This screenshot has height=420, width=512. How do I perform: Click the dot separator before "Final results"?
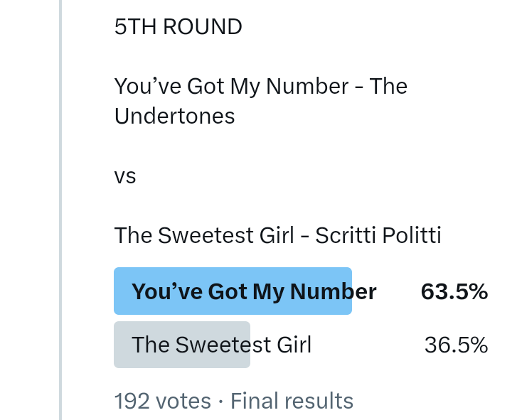[x=221, y=402]
